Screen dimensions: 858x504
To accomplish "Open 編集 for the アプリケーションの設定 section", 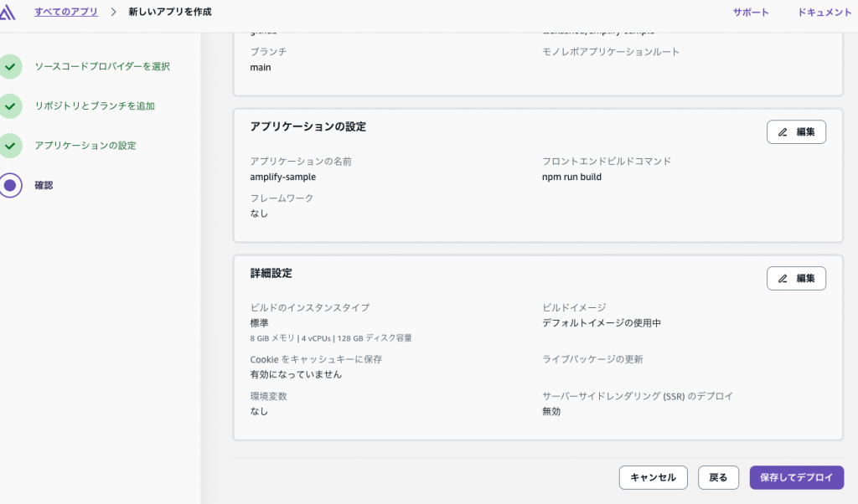I will [796, 131].
